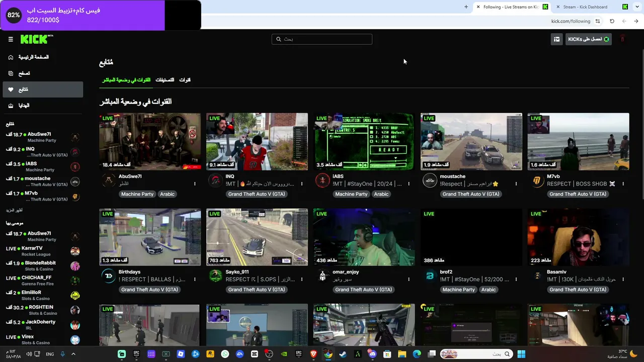Click the Birthdays channel avatar on its stream card

point(108,276)
